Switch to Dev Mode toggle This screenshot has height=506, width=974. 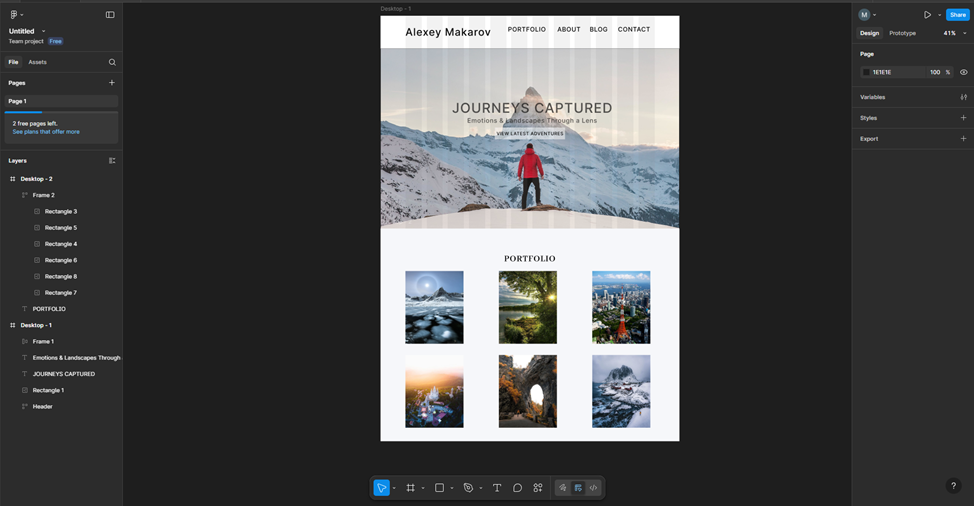(x=593, y=488)
